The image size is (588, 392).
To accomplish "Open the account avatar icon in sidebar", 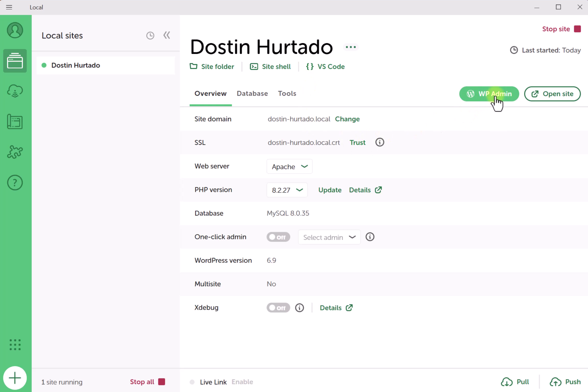I will pos(15,30).
